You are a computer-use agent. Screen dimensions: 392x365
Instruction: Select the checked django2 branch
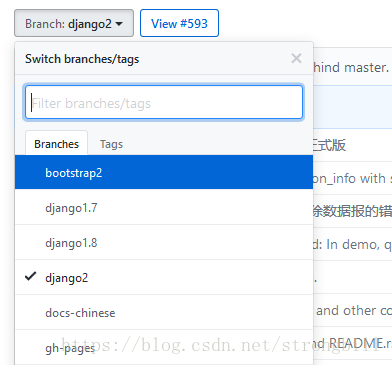(x=164, y=277)
